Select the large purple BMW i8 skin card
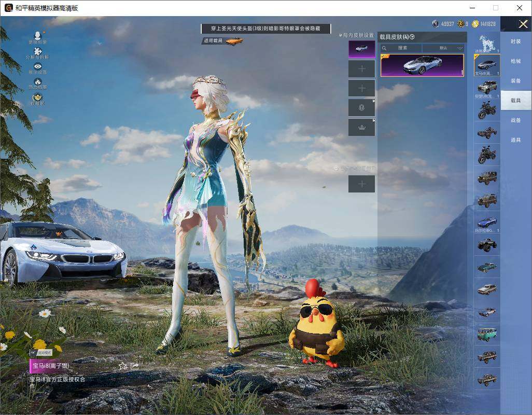The height and width of the screenshot is (415, 532). pyautogui.click(x=422, y=65)
